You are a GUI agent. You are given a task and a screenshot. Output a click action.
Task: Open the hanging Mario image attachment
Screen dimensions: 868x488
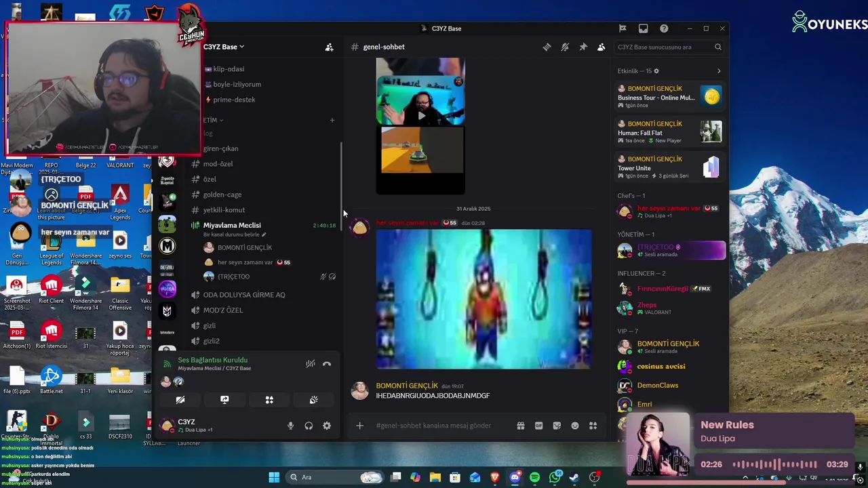click(x=484, y=299)
